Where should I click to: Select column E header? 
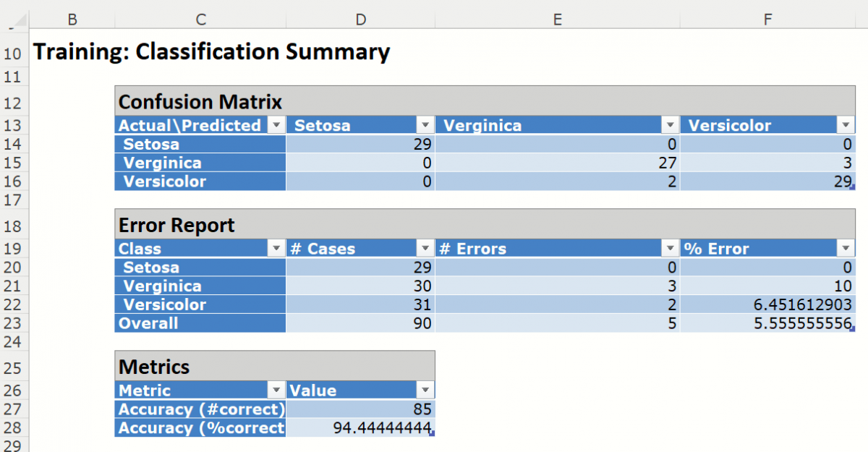coord(557,20)
